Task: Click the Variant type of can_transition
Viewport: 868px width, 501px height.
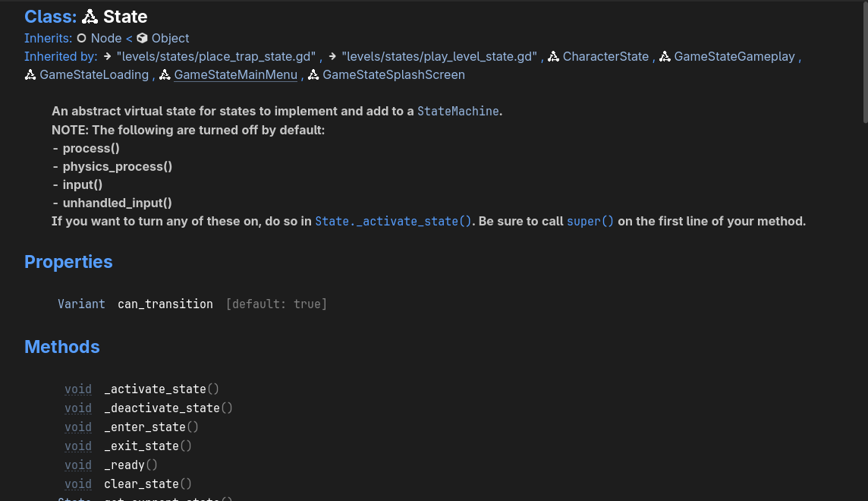Action: coord(81,304)
